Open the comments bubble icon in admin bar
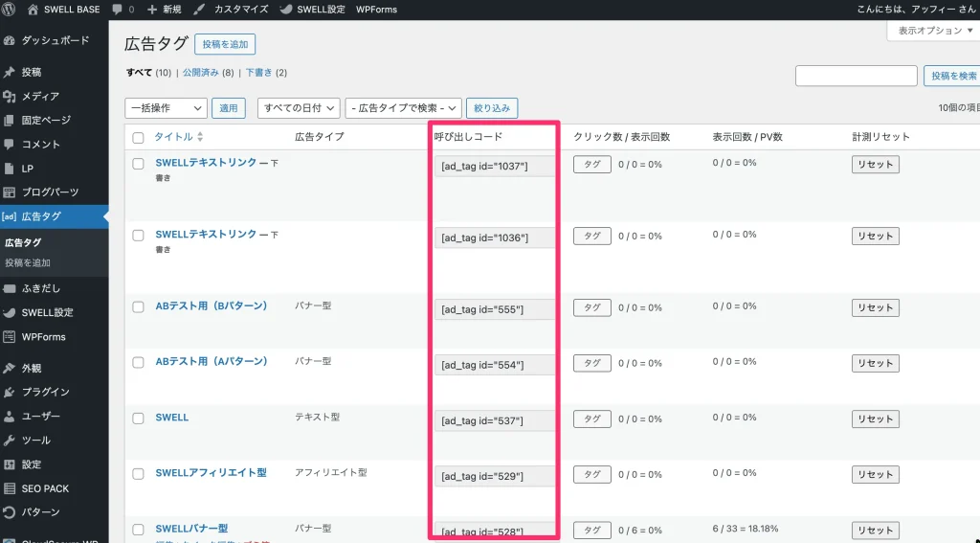This screenshot has width=980, height=543. [117, 10]
